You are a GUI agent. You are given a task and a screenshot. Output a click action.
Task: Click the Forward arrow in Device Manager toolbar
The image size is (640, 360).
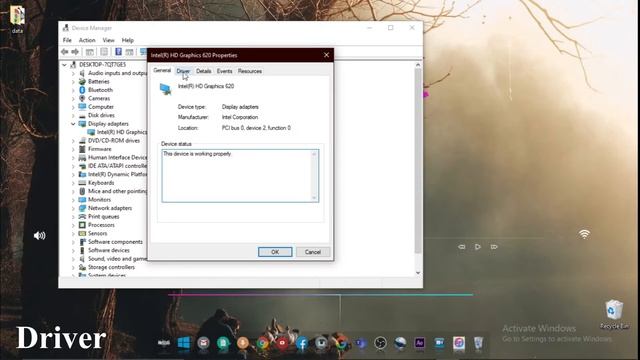click(75, 52)
